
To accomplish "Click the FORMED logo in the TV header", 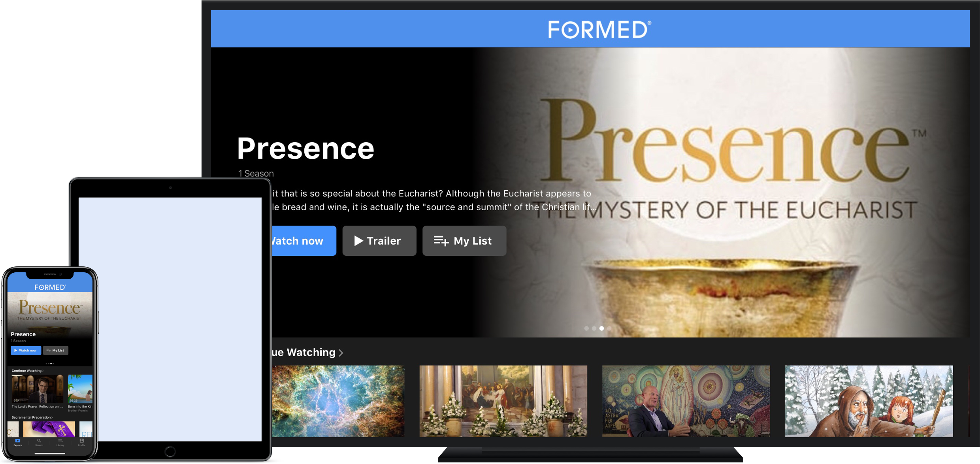I will pyautogui.click(x=599, y=30).
